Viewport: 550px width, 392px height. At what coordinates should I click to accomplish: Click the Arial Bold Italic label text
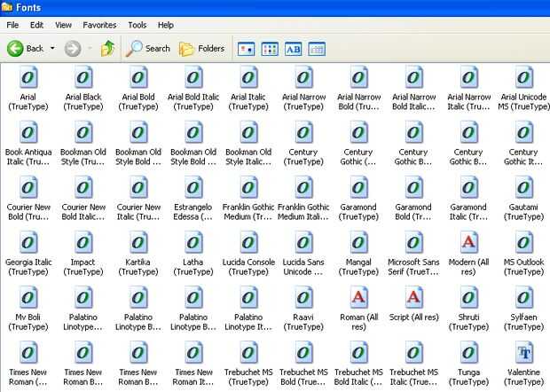[x=193, y=102]
